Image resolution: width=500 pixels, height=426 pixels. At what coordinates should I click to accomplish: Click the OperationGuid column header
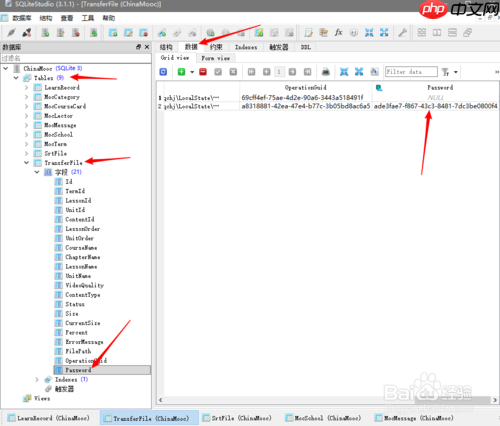coord(306,88)
